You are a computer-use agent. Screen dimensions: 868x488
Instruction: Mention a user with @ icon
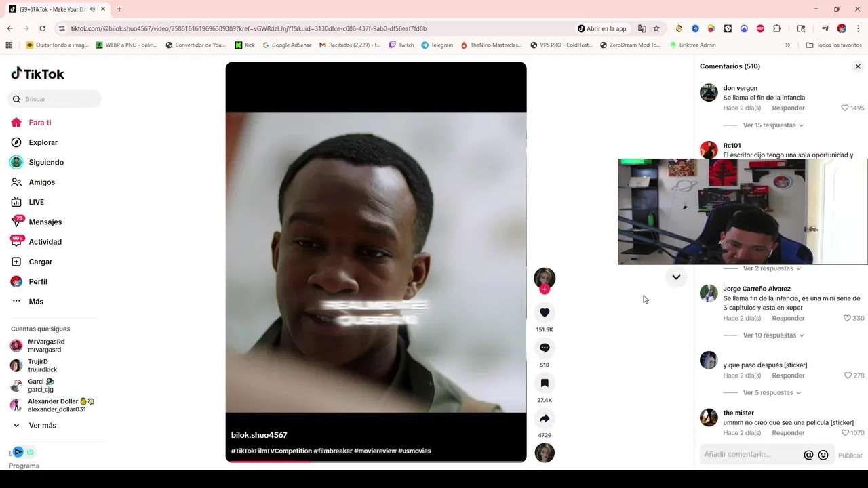click(808, 455)
